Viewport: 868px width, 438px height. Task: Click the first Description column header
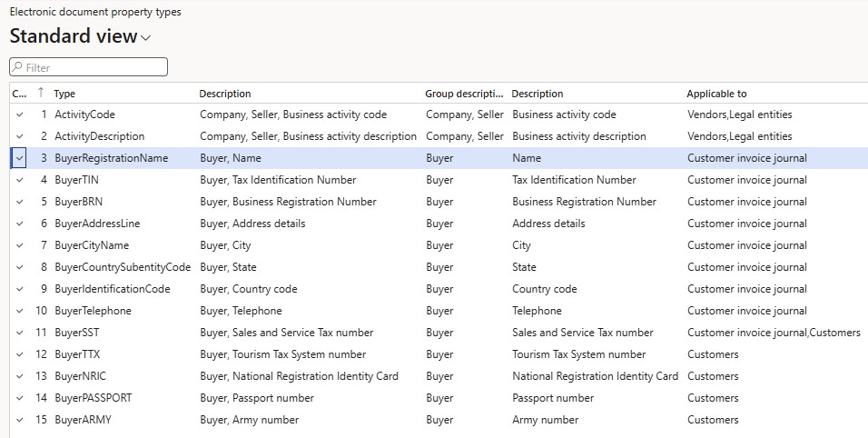[x=225, y=94]
